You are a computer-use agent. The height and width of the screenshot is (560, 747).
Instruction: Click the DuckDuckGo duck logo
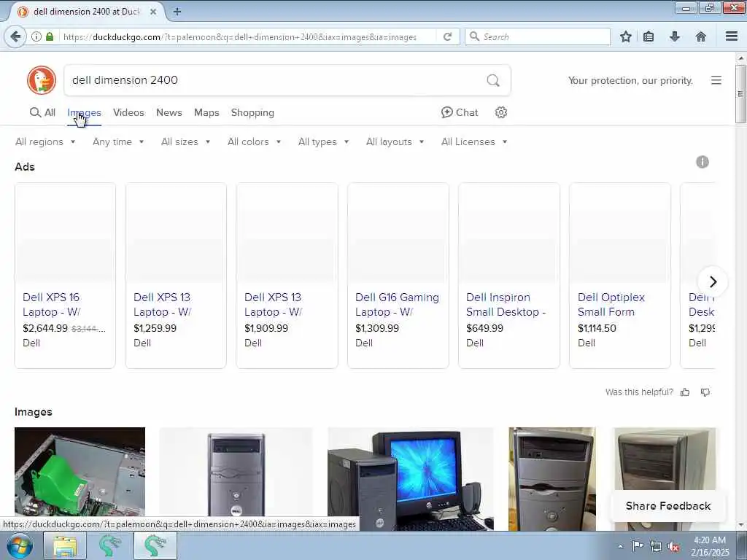click(42, 80)
